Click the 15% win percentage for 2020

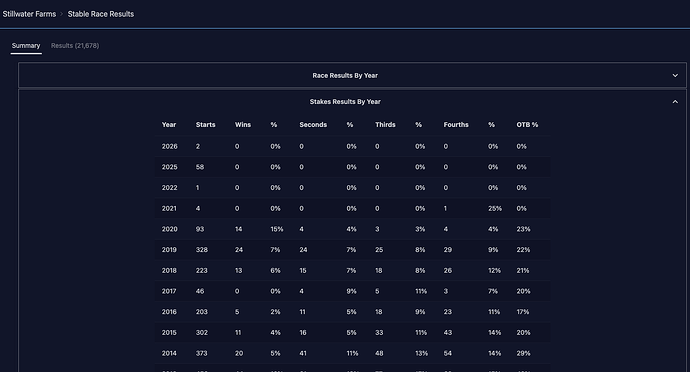(277, 229)
